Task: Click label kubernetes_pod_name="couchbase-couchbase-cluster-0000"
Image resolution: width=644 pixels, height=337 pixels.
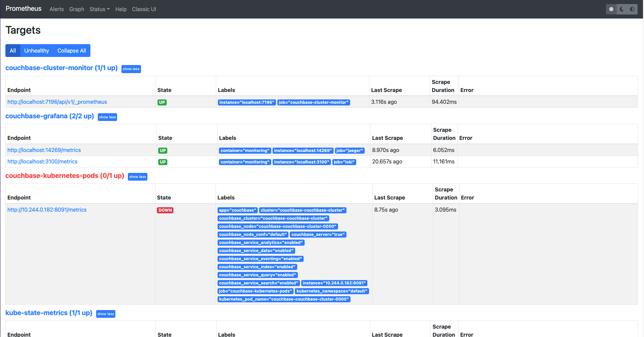Action: click(284, 299)
